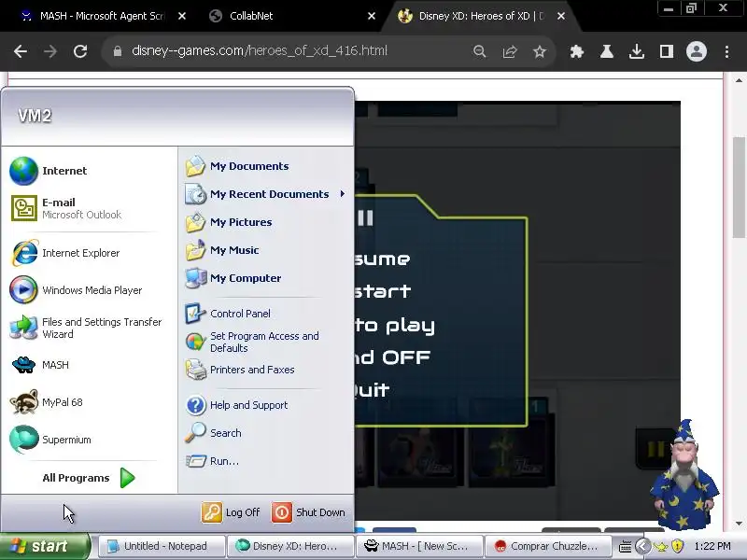747x560 pixels.
Task: Click the Merlin wizard agent character
Action: coord(684,476)
